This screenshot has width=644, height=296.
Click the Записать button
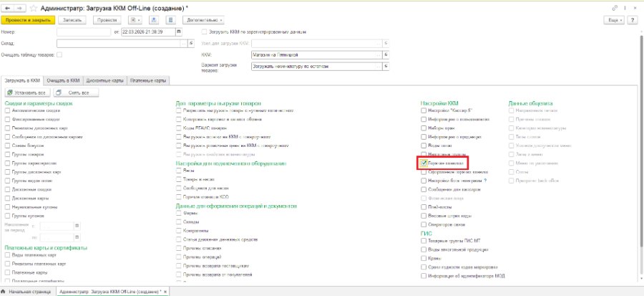[72, 20]
